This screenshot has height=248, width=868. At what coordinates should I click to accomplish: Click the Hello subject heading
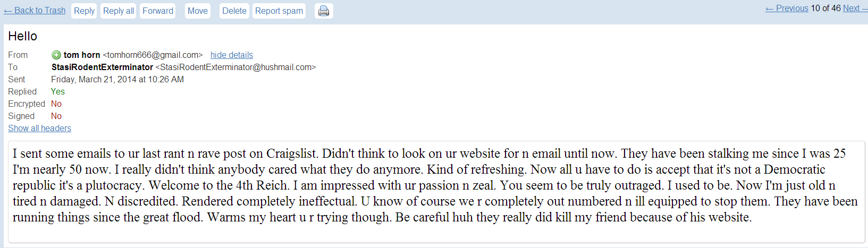point(23,36)
